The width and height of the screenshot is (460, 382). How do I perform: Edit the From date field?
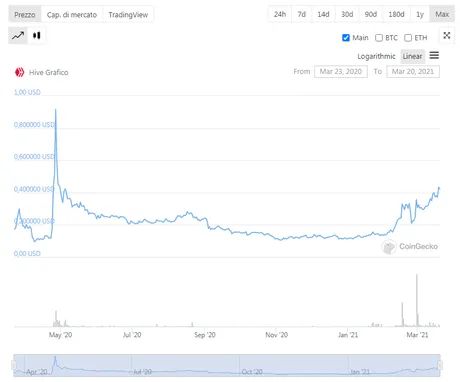pos(341,72)
